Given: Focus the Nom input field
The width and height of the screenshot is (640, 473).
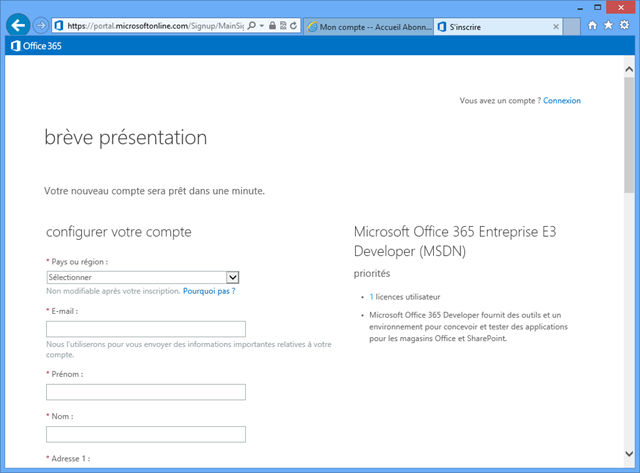Looking at the screenshot, I should point(146,434).
